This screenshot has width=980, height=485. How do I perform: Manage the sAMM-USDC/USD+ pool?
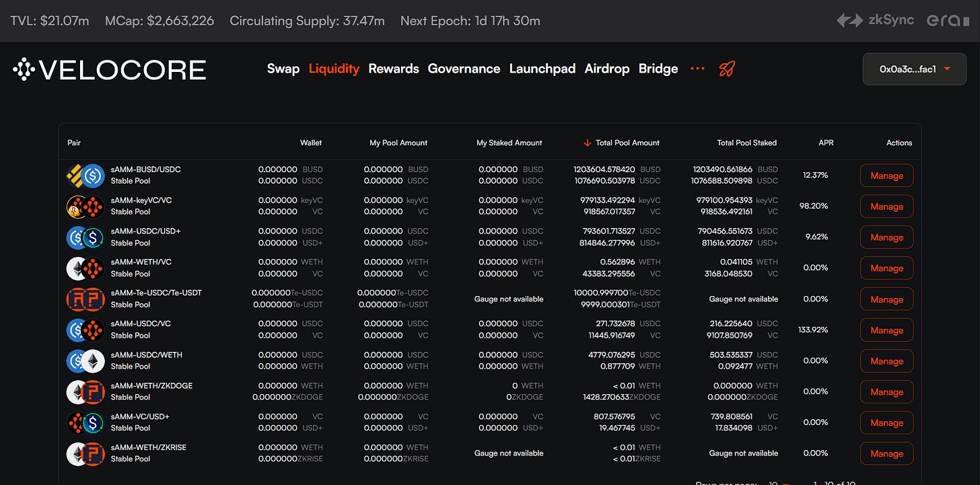(x=886, y=237)
